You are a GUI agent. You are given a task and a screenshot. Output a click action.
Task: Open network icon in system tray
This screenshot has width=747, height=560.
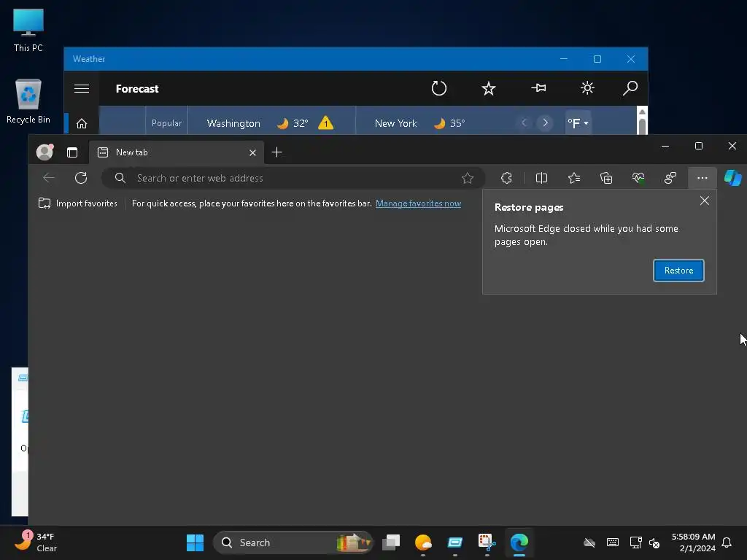pyautogui.click(x=635, y=542)
